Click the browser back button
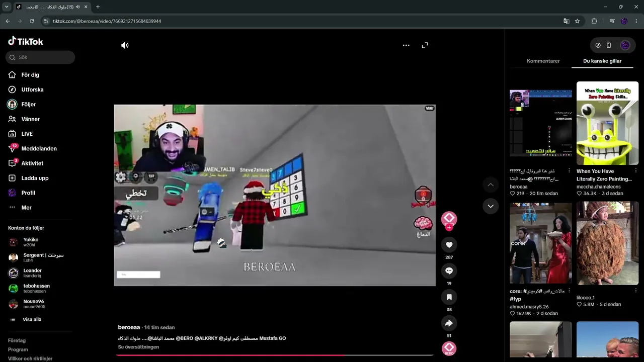The height and width of the screenshot is (362, 644). click(8, 21)
